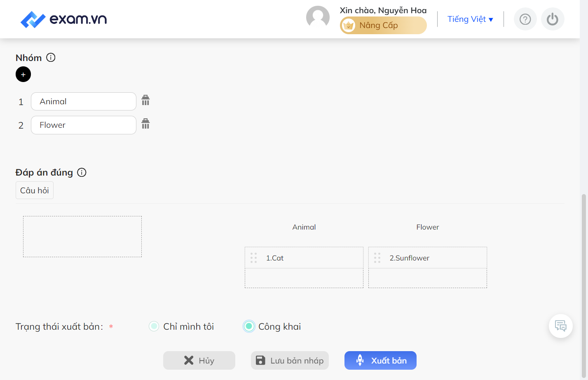Screen dimensions: 588x380
Task: Save draft with Lưu bản nháp
Action: (x=290, y=361)
